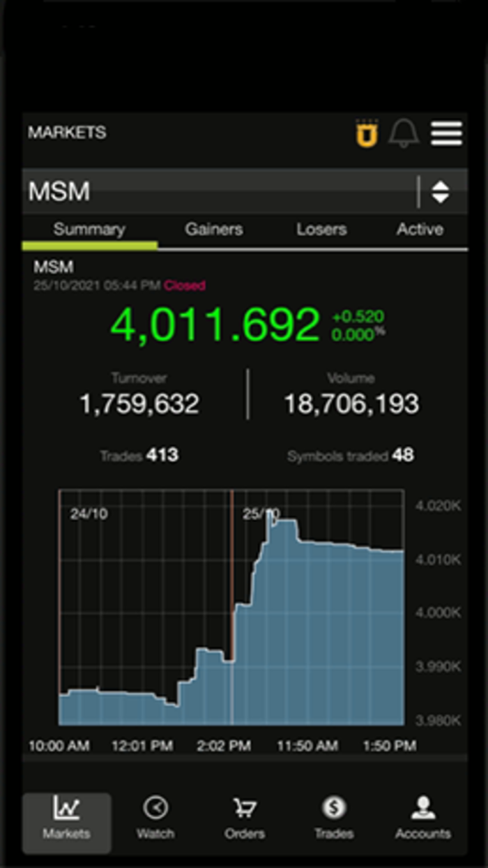Click the 12:01 PM time axis label

click(142, 746)
